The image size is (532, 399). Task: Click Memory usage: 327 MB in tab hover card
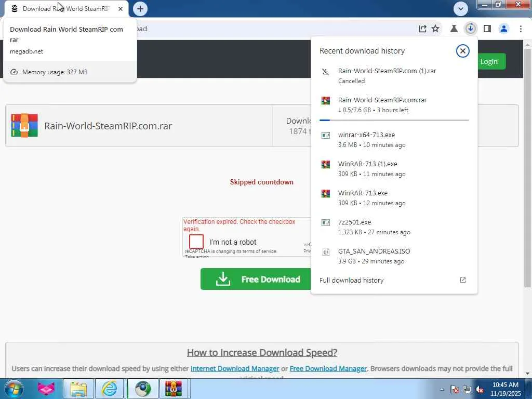(x=55, y=72)
